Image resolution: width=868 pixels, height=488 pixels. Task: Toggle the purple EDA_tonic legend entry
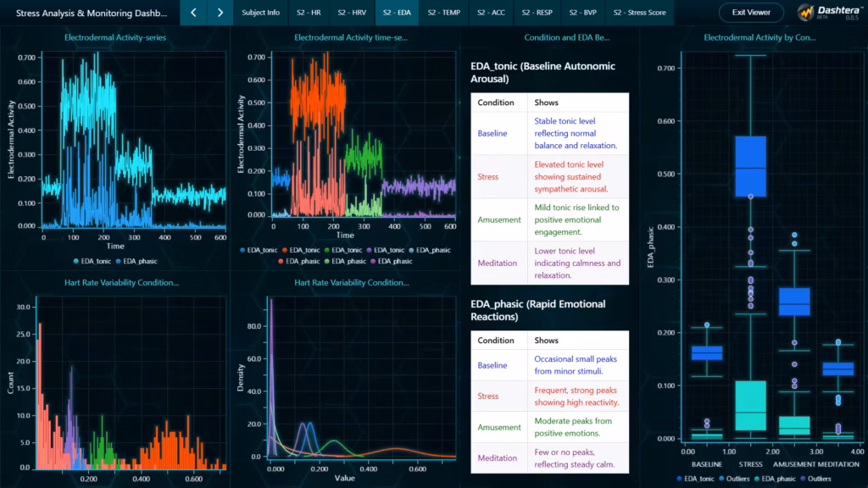(387, 250)
